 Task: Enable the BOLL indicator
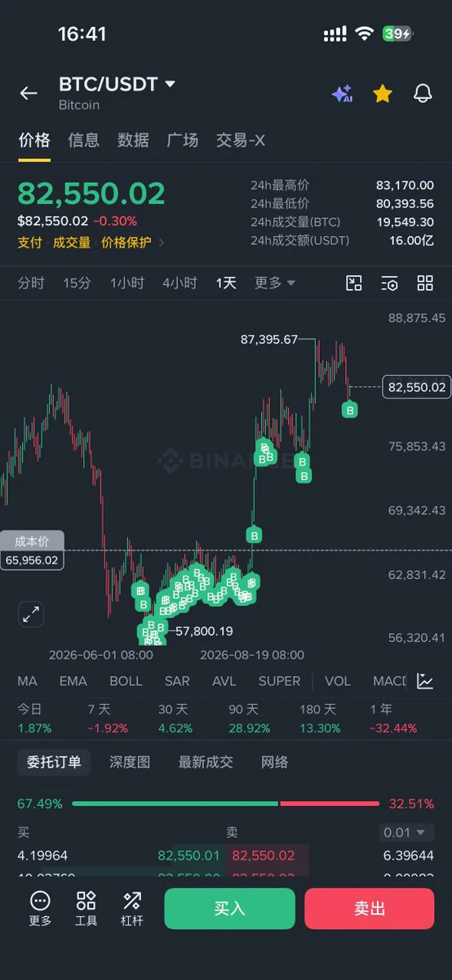point(126,681)
